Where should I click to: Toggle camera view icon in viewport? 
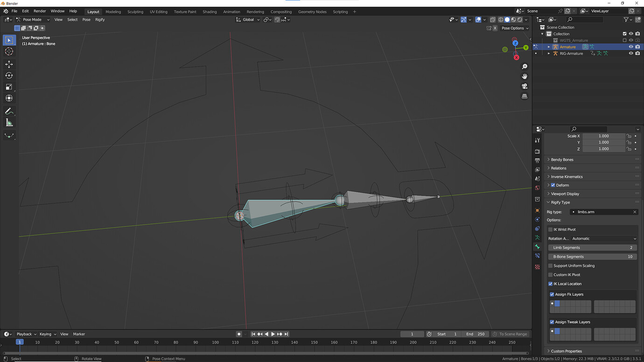tap(525, 86)
